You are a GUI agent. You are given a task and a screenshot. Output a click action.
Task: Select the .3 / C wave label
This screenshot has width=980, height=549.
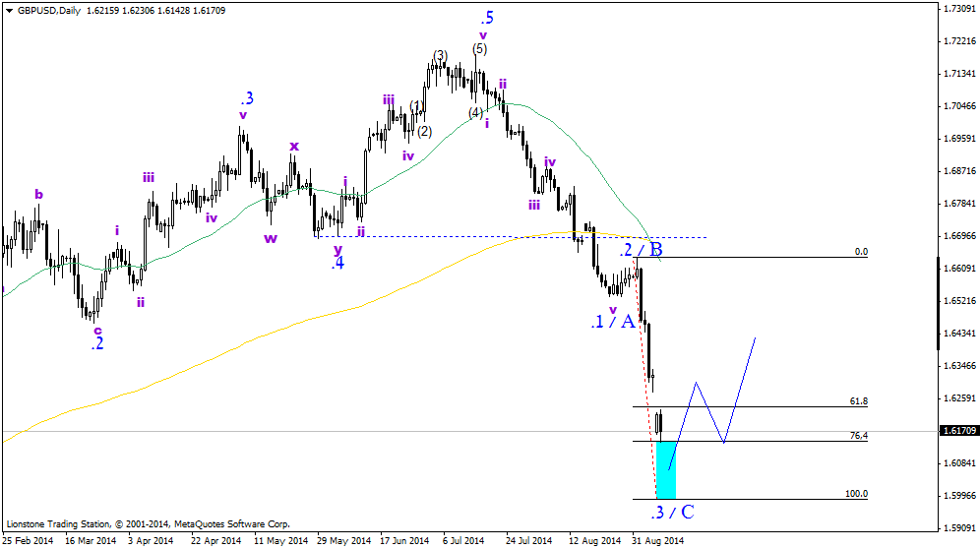(x=672, y=513)
